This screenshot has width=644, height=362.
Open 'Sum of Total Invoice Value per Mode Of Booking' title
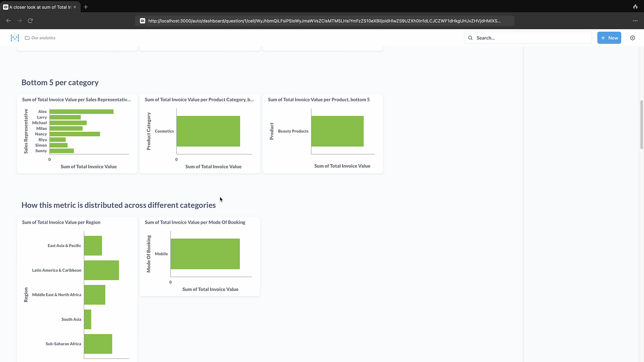click(195, 222)
